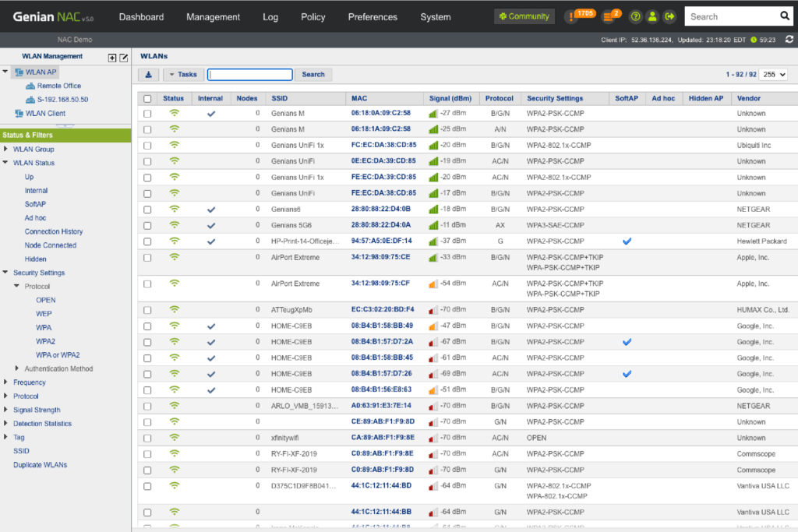Toggle the select-all checkbox in table header
Image resolution: width=798 pixels, height=532 pixels.
pos(147,99)
